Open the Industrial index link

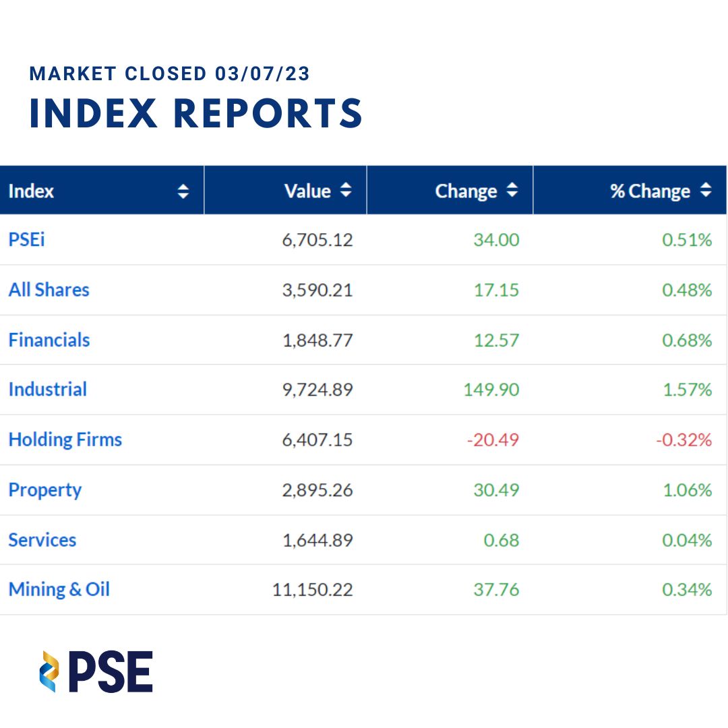48,390
